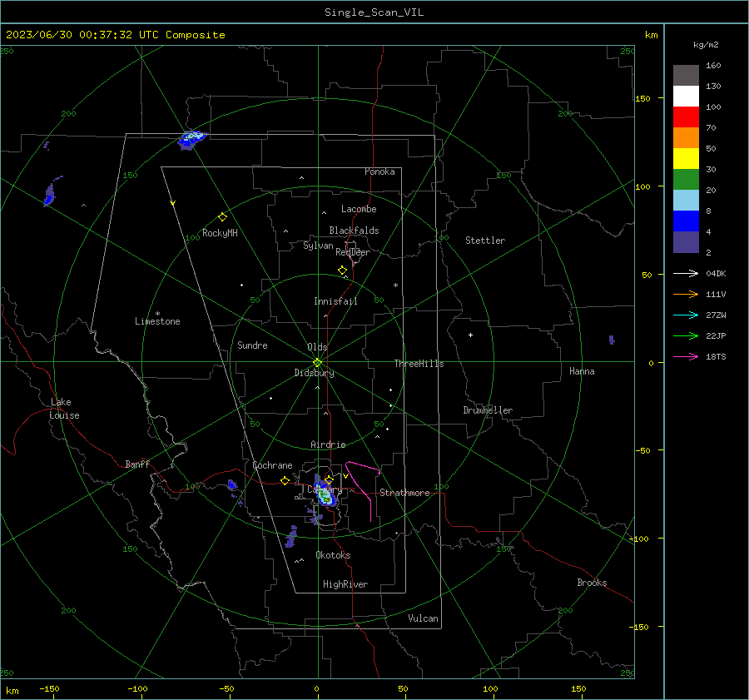
Task: Click the Vulcan town label
Action: click(423, 618)
